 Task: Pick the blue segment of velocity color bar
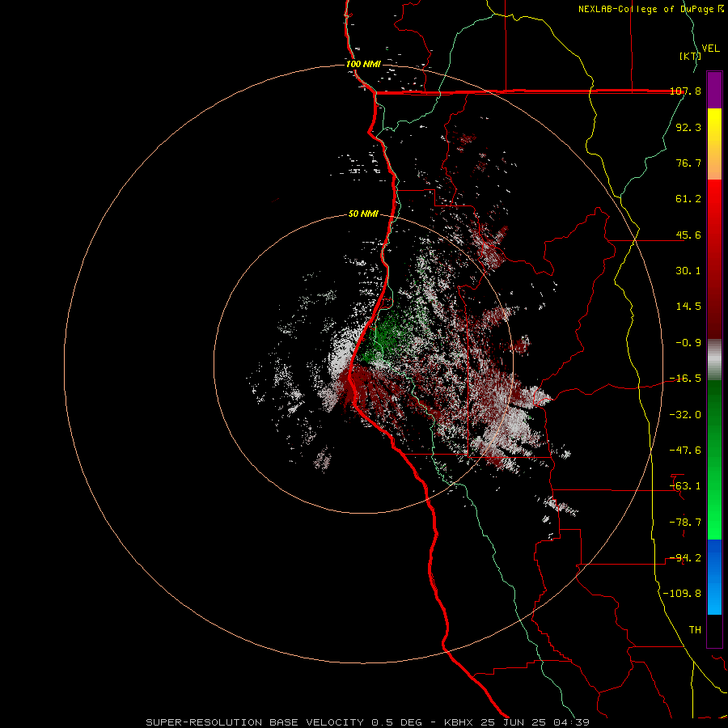coord(714,577)
